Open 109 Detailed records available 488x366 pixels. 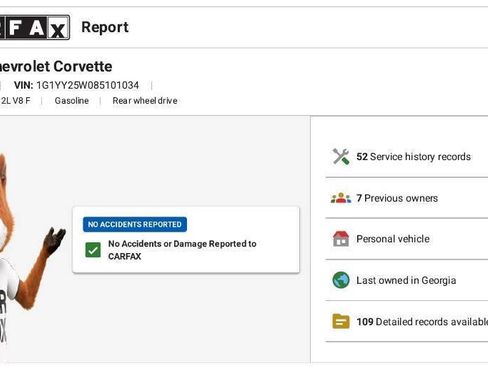click(x=407, y=321)
